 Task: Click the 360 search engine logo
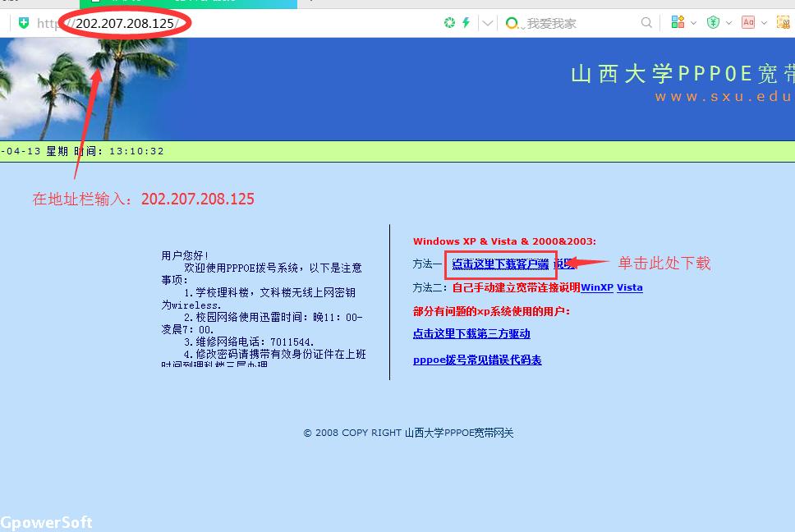[512, 23]
